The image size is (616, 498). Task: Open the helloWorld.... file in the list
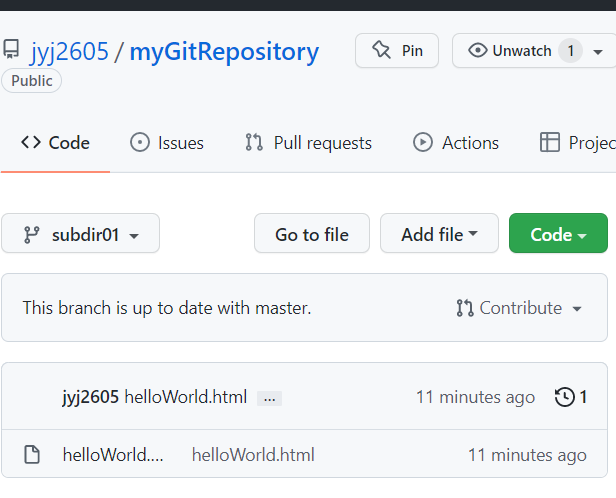coord(113,455)
